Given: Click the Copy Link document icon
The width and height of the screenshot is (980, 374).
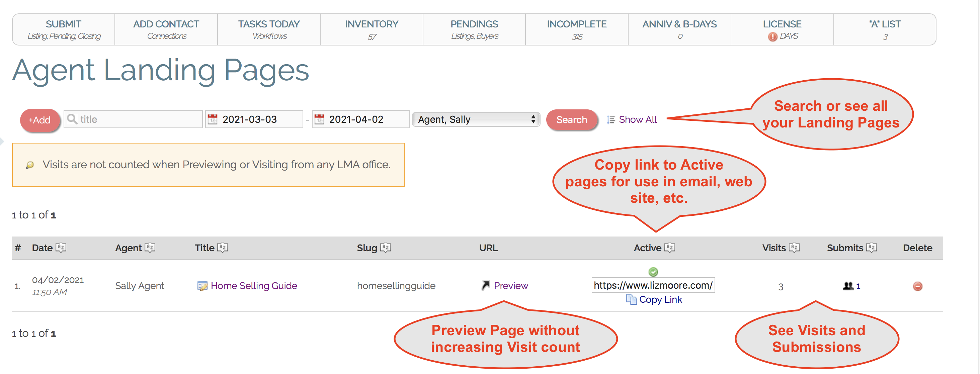Looking at the screenshot, I should click(631, 299).
